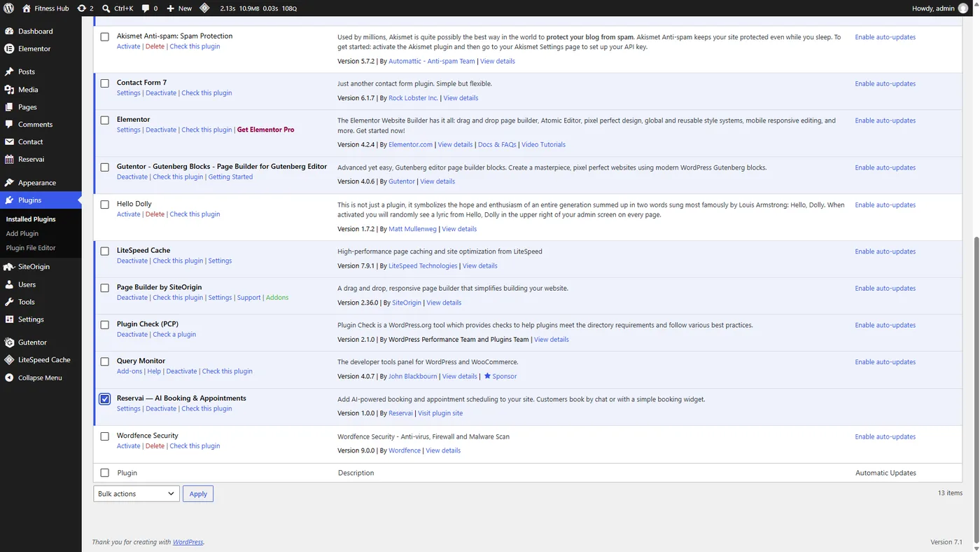
Task: Check the Page Builder by SiteOrigin checkbox
Action: (x=105, y=288)
